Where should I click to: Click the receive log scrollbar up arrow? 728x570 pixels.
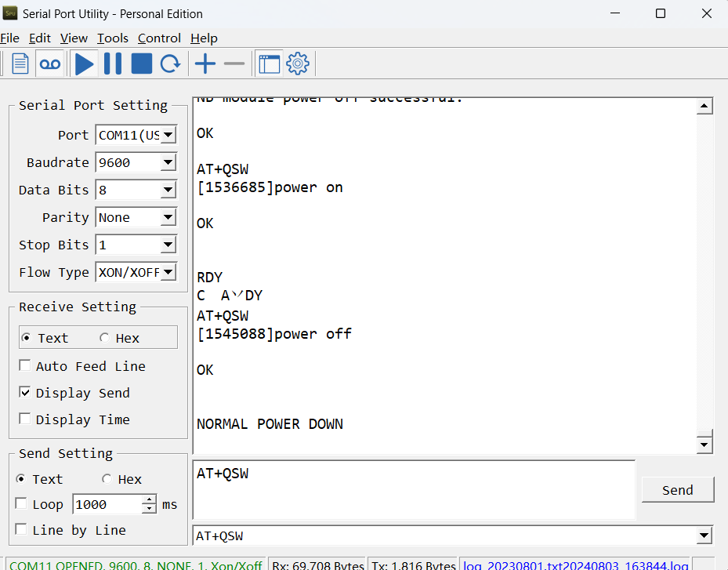tap(704, 107)
